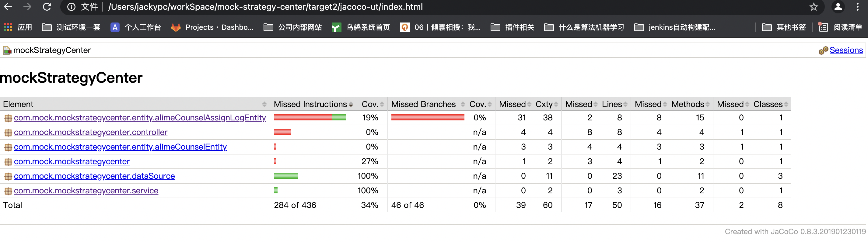Open the 其他书签 bookmark folder
868x242 pixels.
pos(784,27)
